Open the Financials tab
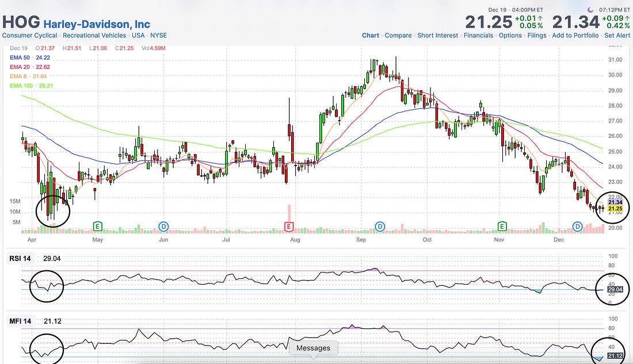Viewport: 633px width, 364px height. pos(478,36)
